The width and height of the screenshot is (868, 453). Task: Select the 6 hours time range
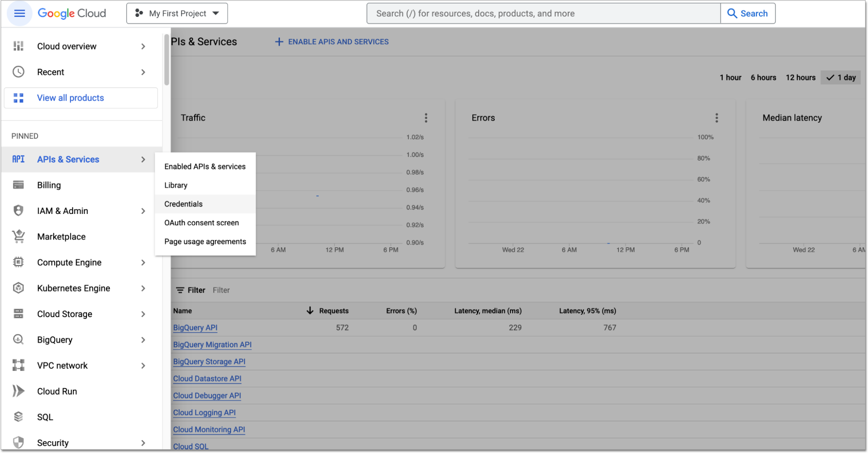pyautogui.click(x=763, y=77)
